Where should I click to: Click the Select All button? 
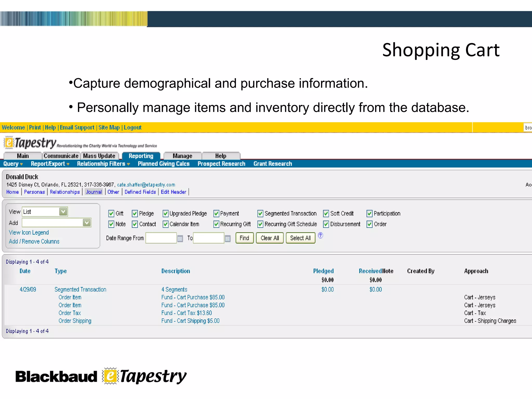point(301,238)
